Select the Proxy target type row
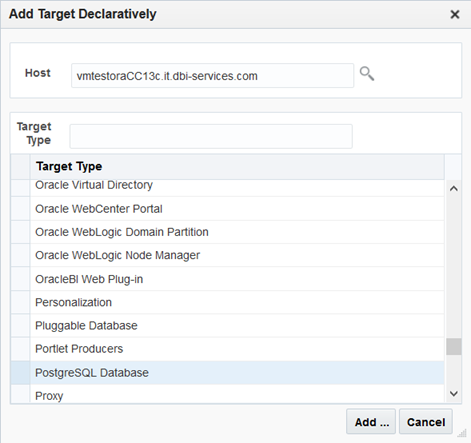 [x=237, y=394]
